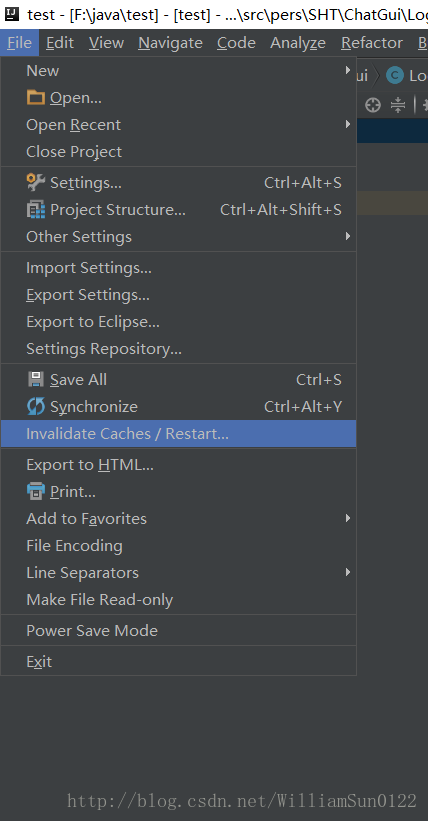
Task: Click the scroll-from-source crosshair icon
Action: point(372,105)
